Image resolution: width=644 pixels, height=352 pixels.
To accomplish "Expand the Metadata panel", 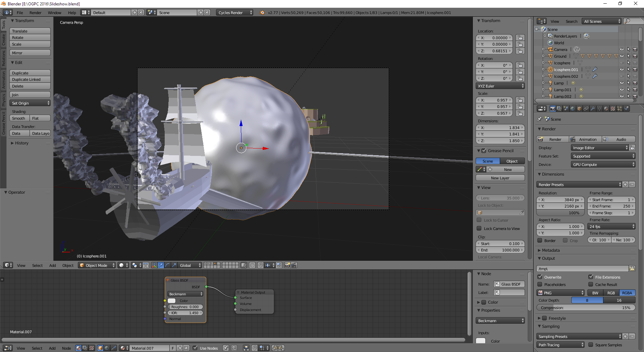I will 550,250.
